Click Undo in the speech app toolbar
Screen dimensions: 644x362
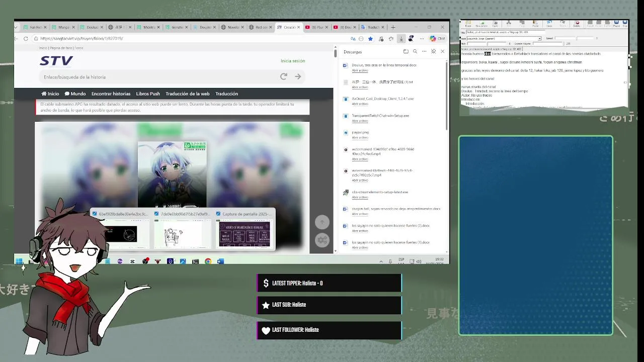[x=549, y=24]
